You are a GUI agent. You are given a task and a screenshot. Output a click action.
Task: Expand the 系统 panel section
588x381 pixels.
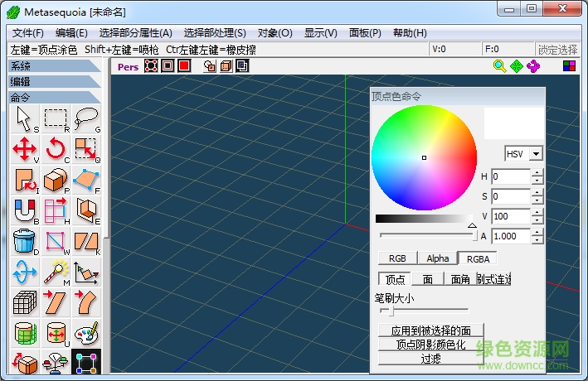click(x=54, y=66)
